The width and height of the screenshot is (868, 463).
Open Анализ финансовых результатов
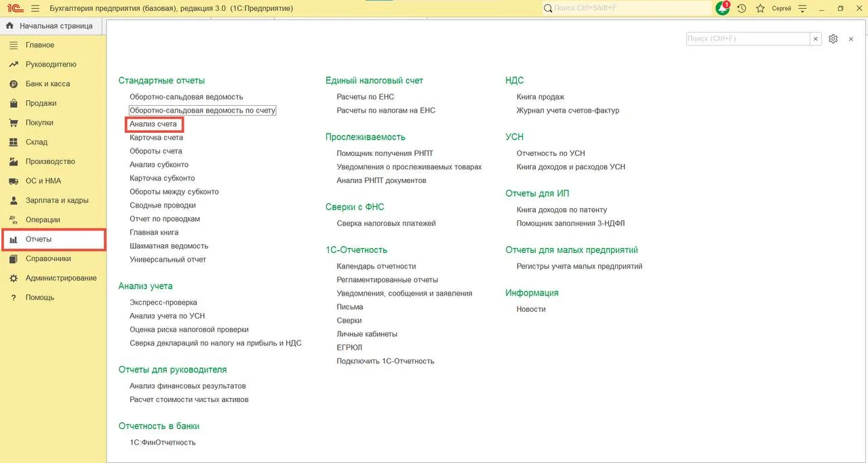pos(188,386)
